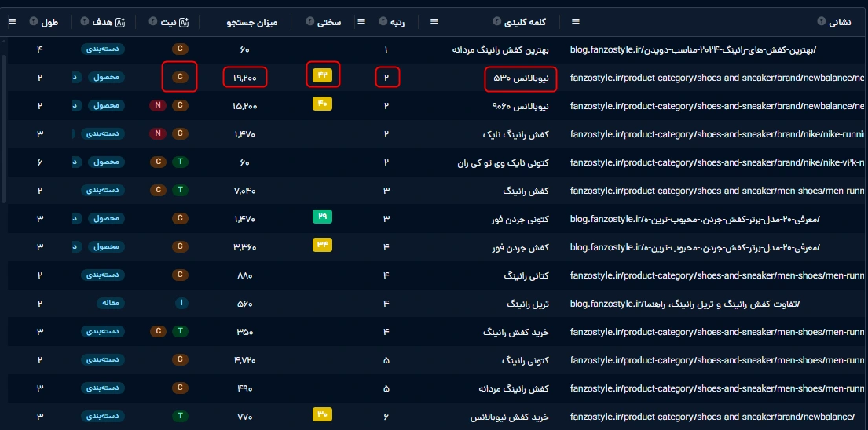The height and width of the screenshot is (430, 868).
Task: Select the keyword کفش رانینگ مردانه
Action: (x=515, y=388)
